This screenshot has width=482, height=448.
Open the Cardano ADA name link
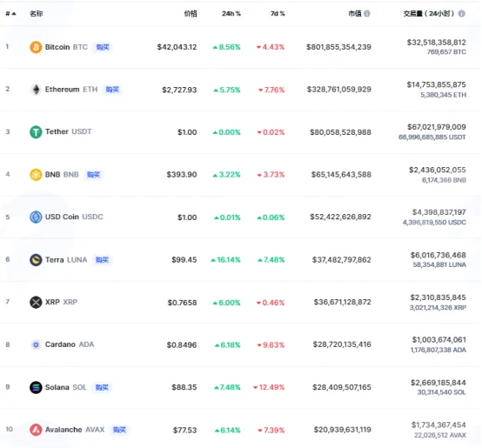tap(70, 344)
